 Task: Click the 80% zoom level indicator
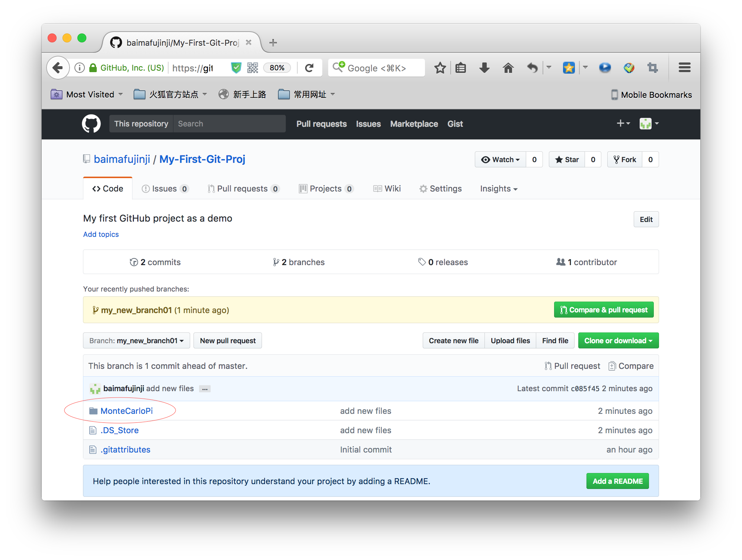(x=277, y=68)
